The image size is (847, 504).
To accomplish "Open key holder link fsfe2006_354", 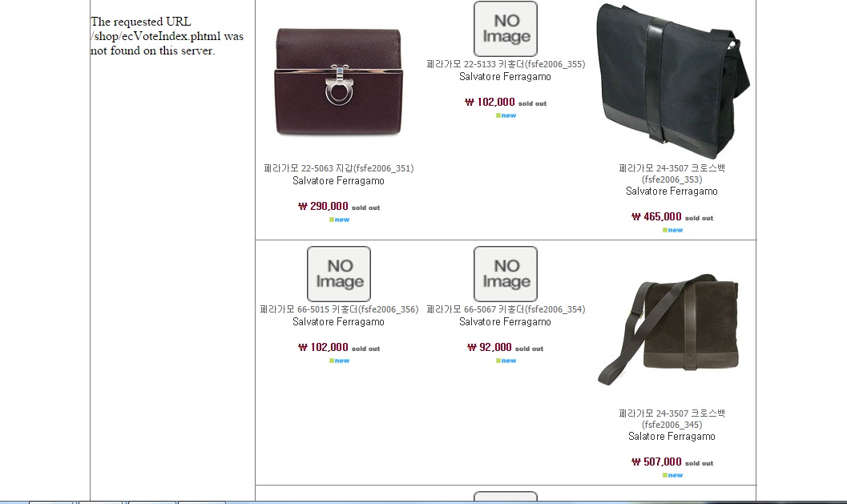I will [x=506, y=309].
